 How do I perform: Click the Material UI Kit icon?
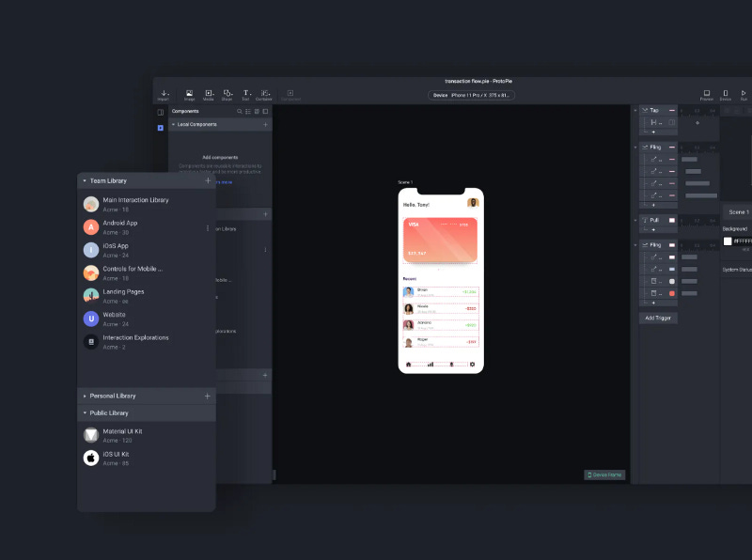(91, 435)
